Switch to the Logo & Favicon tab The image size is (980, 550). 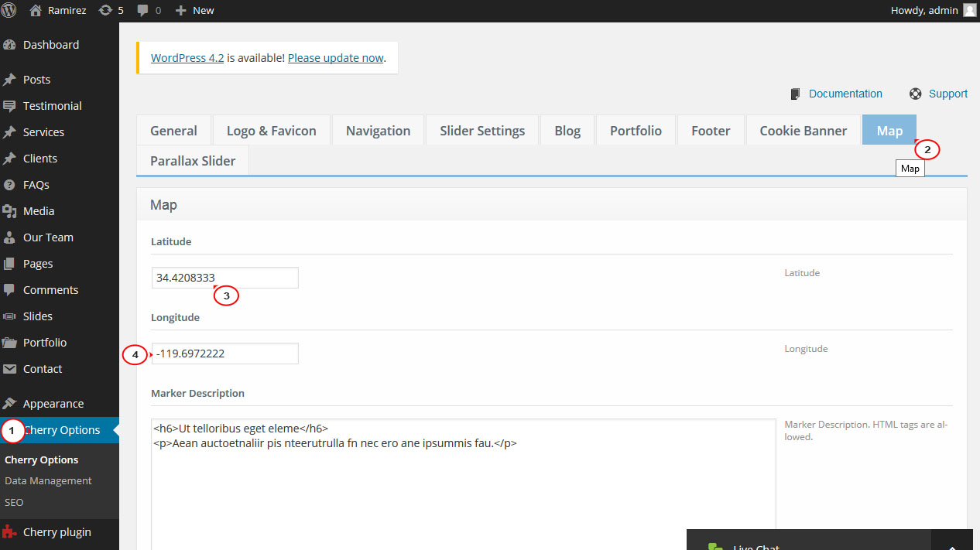coord(272,130)
